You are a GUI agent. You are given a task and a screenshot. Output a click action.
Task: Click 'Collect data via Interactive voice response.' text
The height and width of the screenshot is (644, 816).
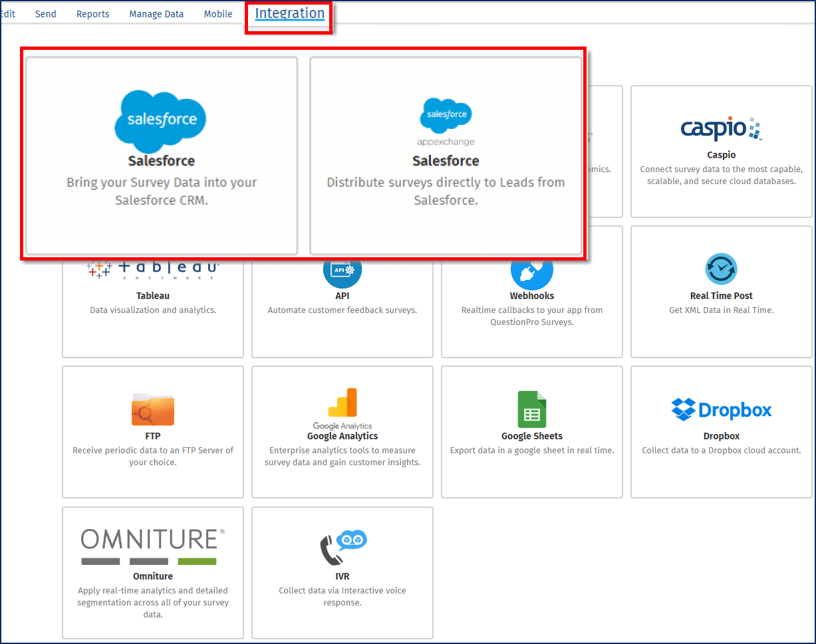click(342, 597)
